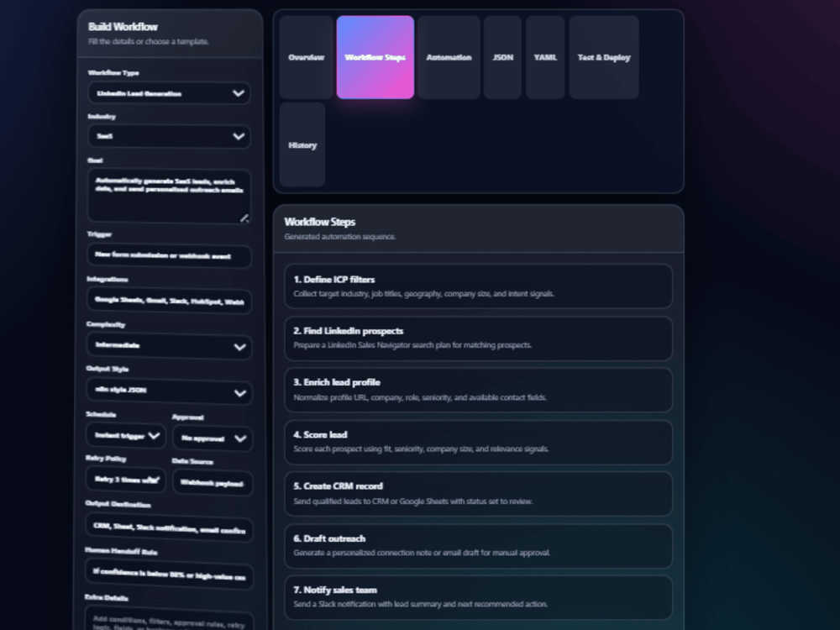Select step 5 Create CRM record
This screenshot has height=630, width=840.
click(x=479, y=493)
